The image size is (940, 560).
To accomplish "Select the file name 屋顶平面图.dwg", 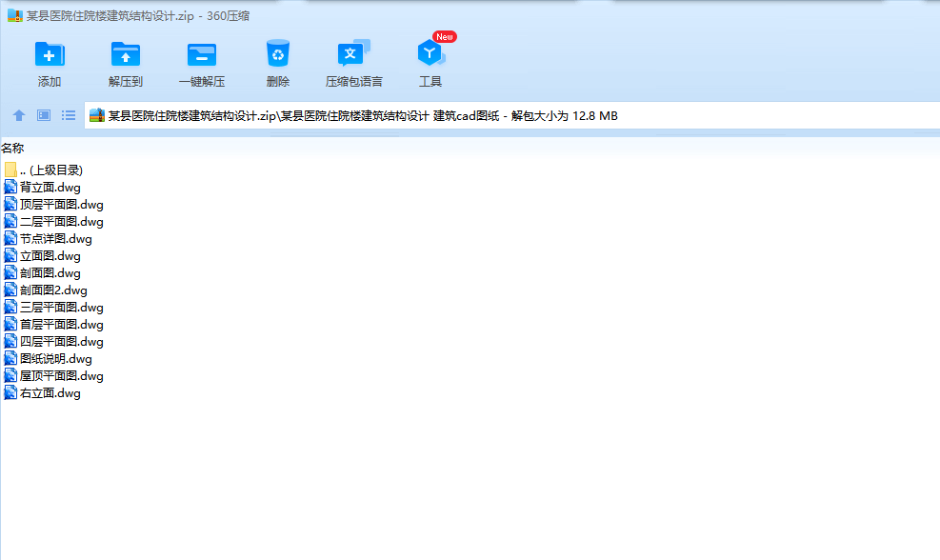I will point(62,376).
